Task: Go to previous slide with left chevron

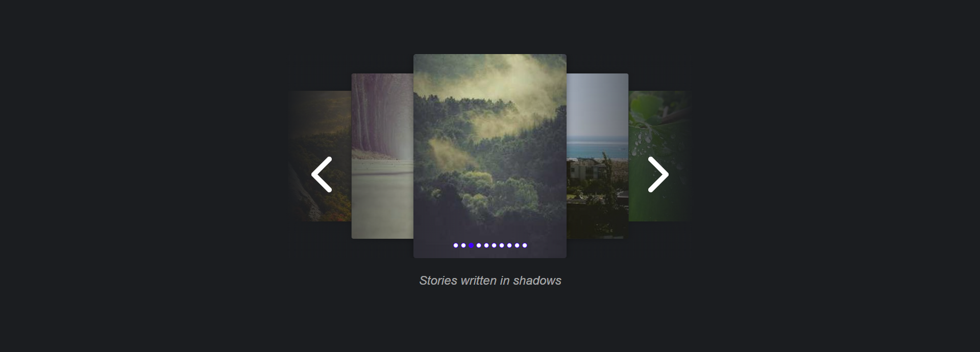Action: (x=322, y=174)
